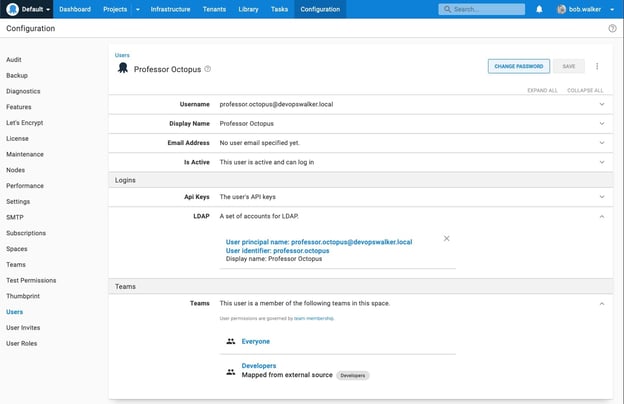Click the Search input field
This screenshot has height=404, width=624.
coord(484,9)
